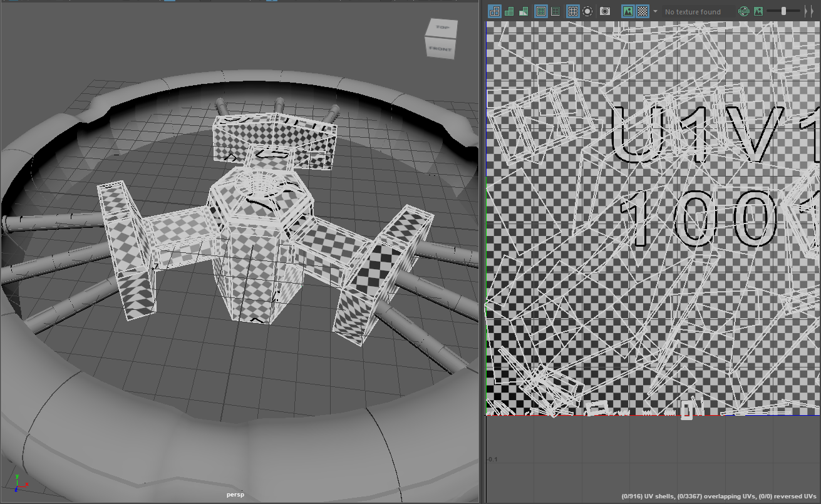This screenshot has width=821, height=504.
Task: Toggle display image button
Action: coord(627,11)
